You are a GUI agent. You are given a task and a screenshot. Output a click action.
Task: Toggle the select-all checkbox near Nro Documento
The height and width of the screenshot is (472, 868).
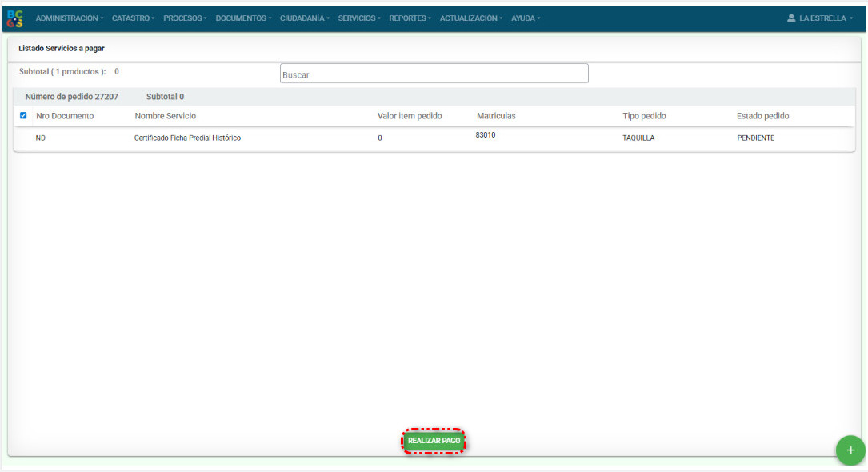(23, 116)
